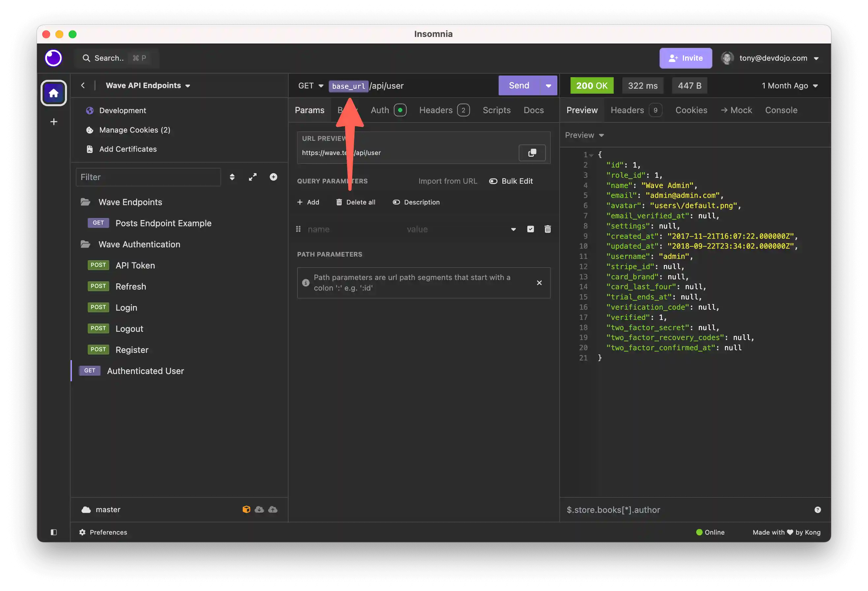868x591 pixels.
Task: Copy the URL preview to the clipboard
Action: [x=532, y=152]
